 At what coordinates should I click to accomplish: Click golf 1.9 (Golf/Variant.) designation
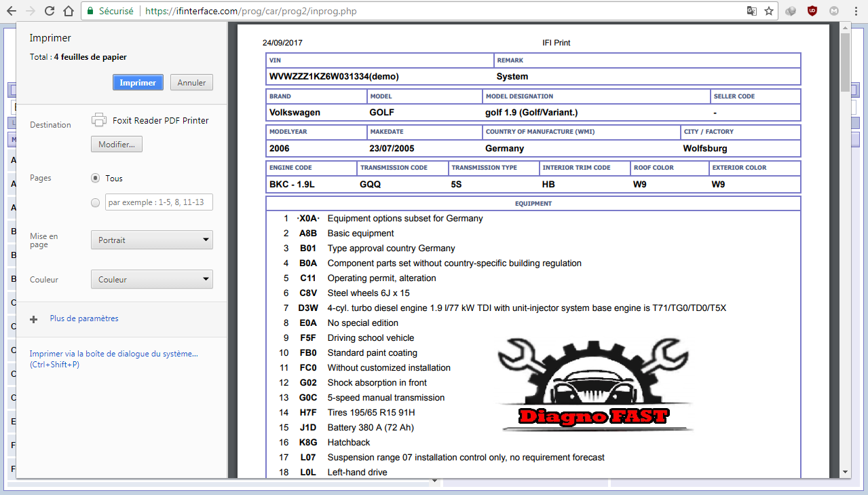[531, 112]
